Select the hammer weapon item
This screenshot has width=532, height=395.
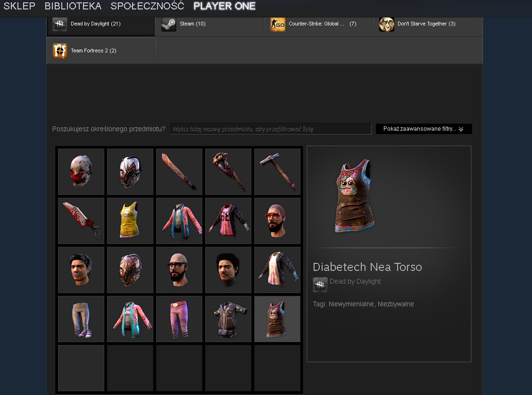[277, 171]
